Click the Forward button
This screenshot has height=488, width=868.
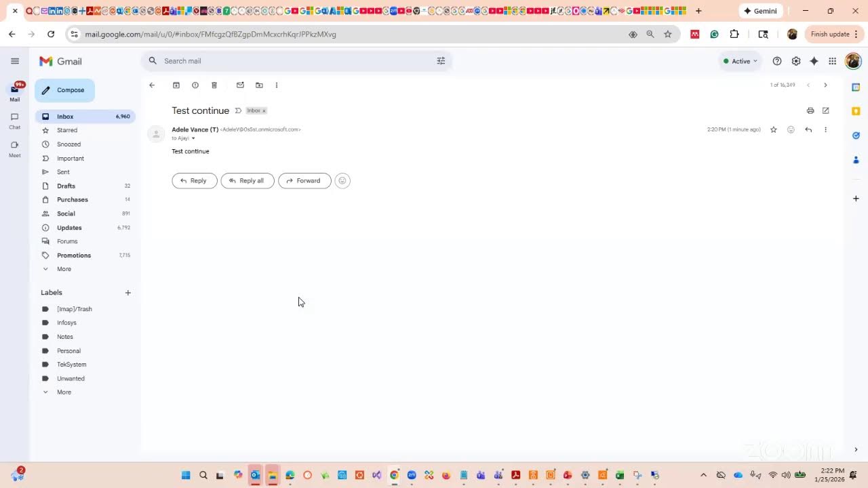pyautogui.click(x=304, y=181)
